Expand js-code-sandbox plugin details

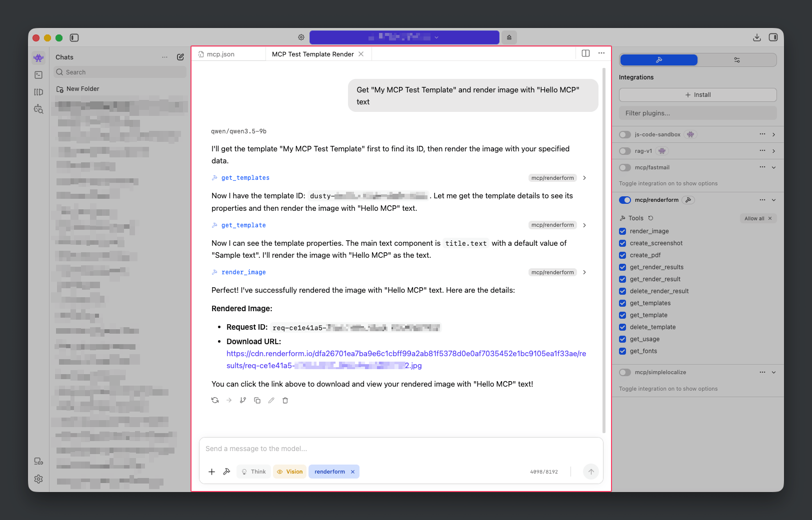(774, 134)
